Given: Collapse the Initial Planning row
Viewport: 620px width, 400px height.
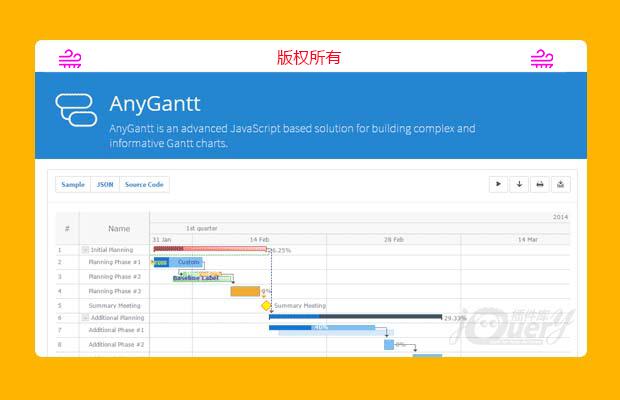Looking at the screenshot, I should click(x=85, y=250).
